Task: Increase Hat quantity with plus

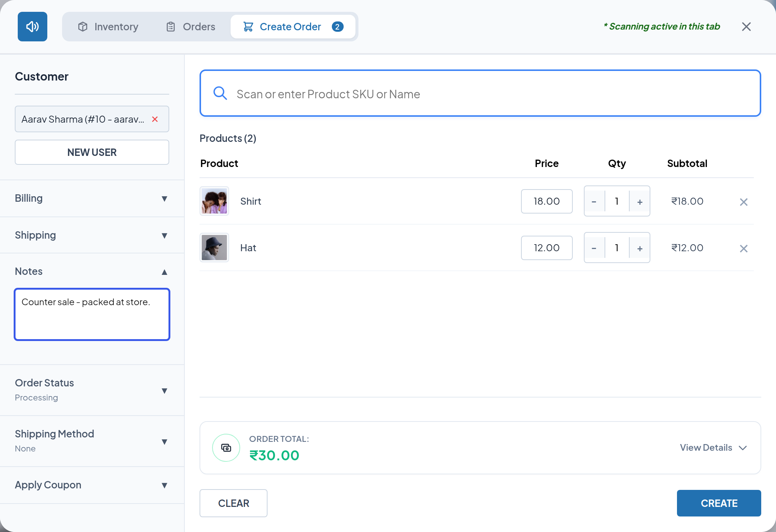Action: click(640, 248)
